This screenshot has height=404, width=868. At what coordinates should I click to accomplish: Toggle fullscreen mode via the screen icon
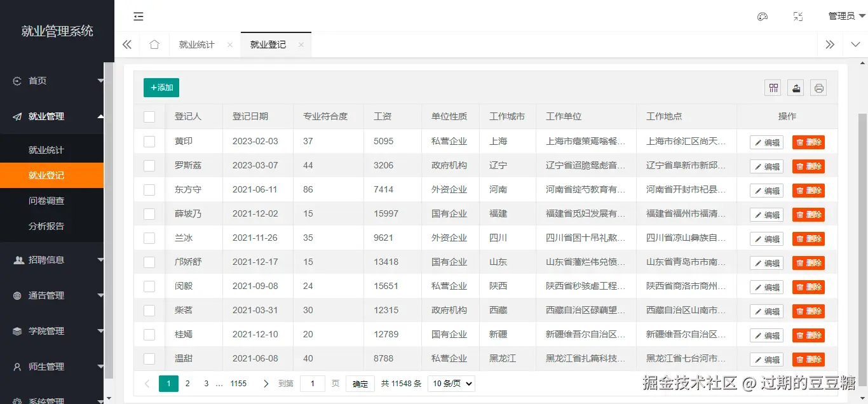[x=797, y=17]
